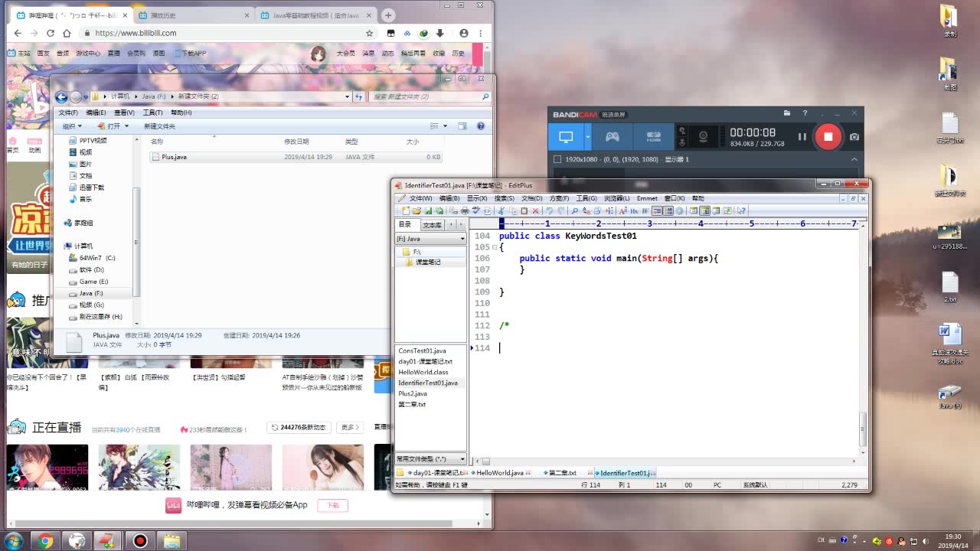Click 更多 button in bilibili live section
Viewport: 980px width, 551px height.
tap(350, 428)
